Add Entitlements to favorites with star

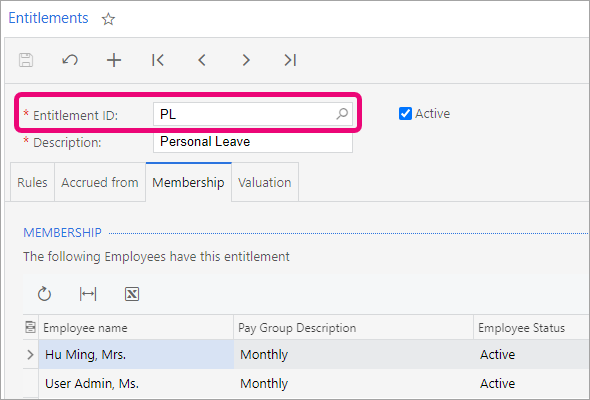(108, 19)
